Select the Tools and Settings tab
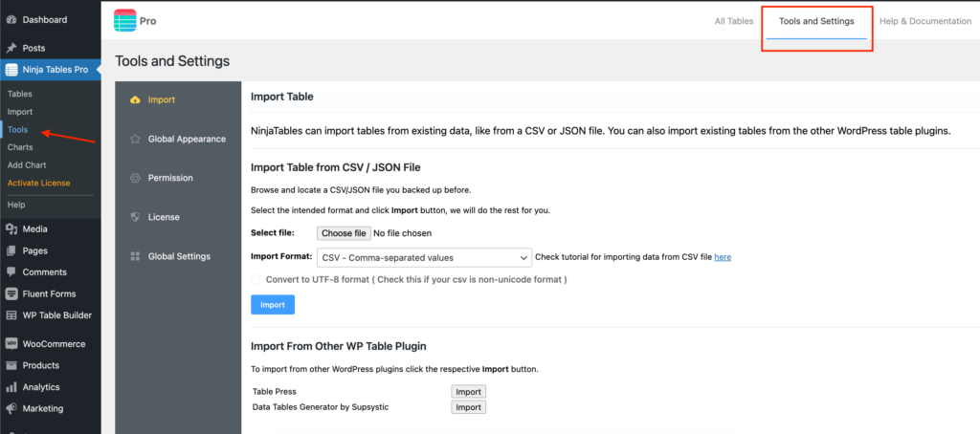 (816, 21)
